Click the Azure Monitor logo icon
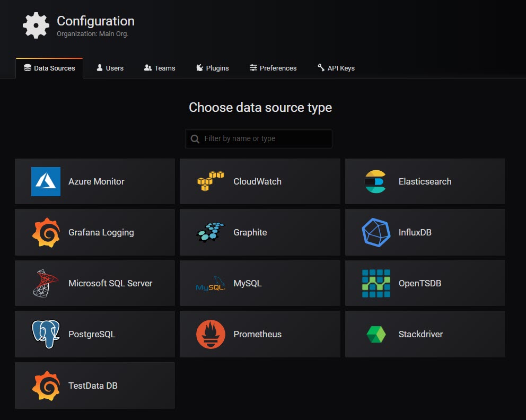Screen dimensions: 526x420 click(46, 181)
